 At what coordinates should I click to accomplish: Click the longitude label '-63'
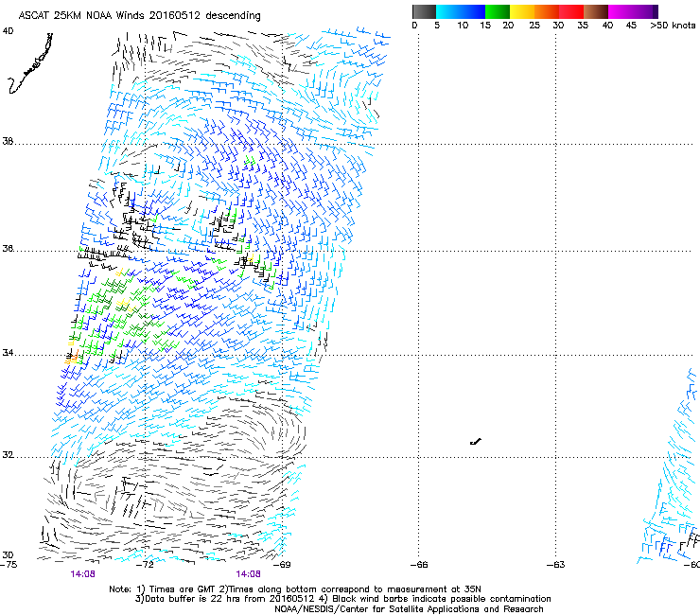(x=556, y=565)
